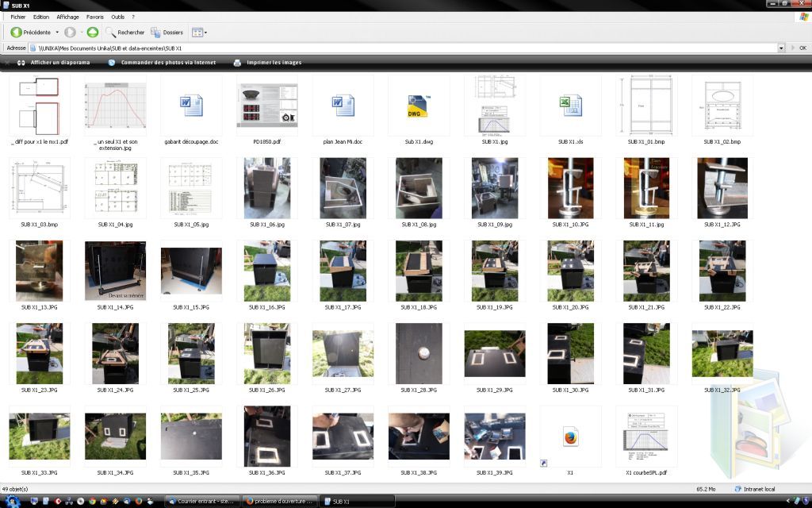Click the file name SUB X1.jpg

click(495, 141)
